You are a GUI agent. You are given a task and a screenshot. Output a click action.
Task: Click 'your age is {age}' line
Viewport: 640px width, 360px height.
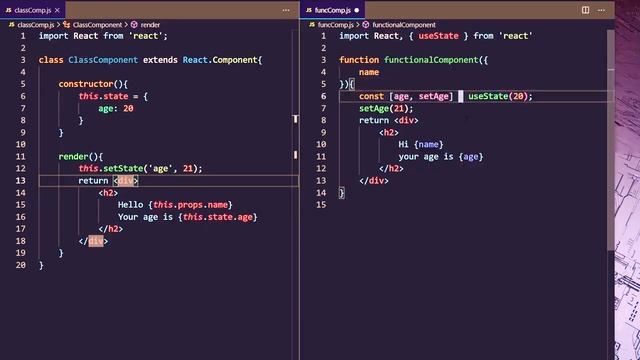441,157
